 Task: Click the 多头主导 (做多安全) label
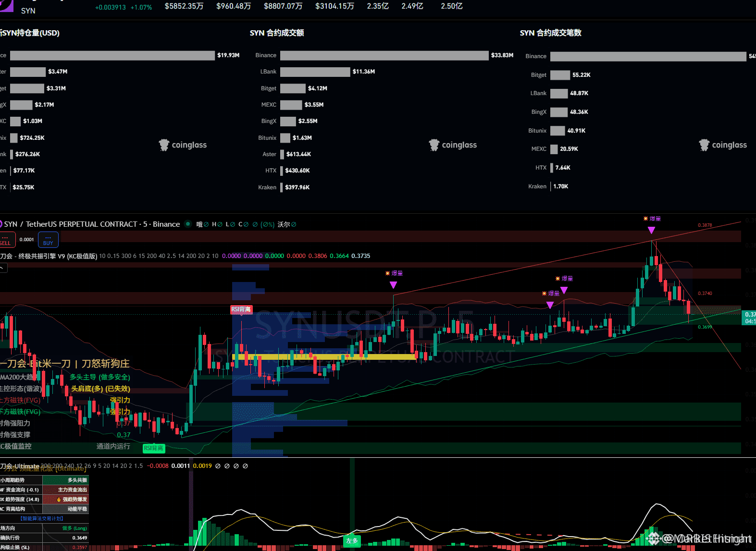click(x=100, y=377)
